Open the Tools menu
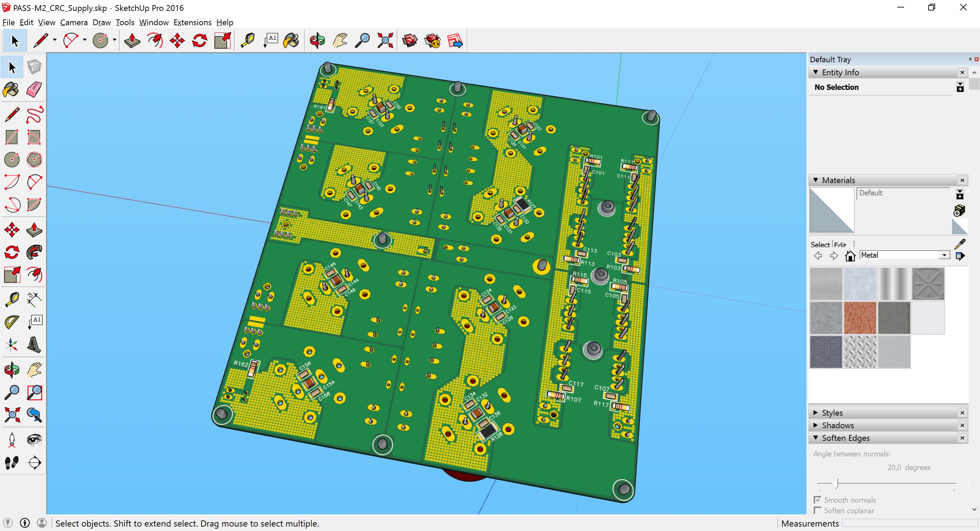The image size is (980, 531). point(125,22)
